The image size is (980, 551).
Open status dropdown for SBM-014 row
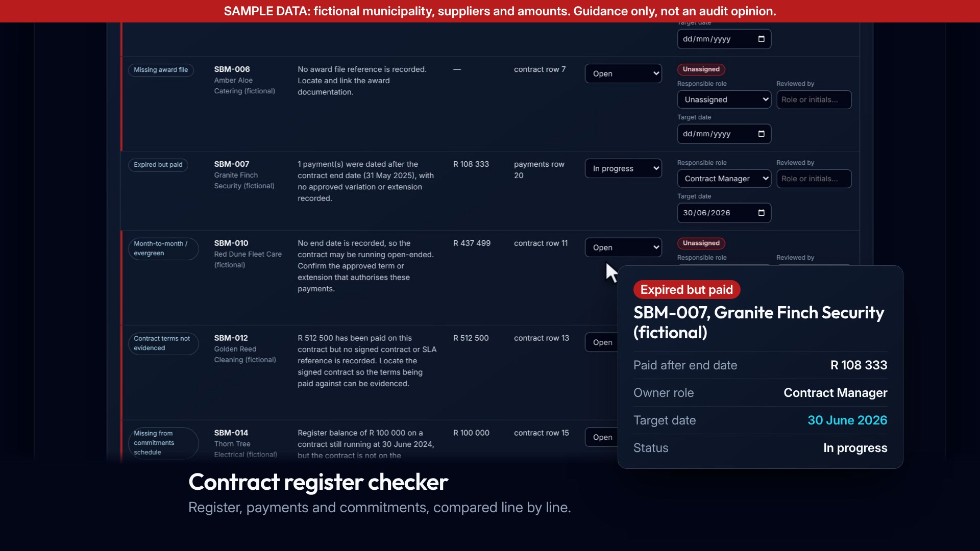602,437
